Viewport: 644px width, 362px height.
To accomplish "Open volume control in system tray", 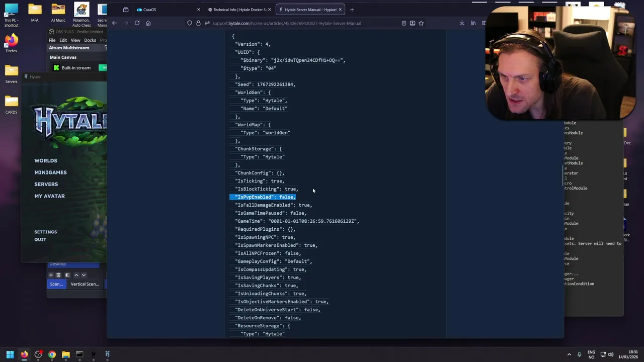I will (611, 354).
